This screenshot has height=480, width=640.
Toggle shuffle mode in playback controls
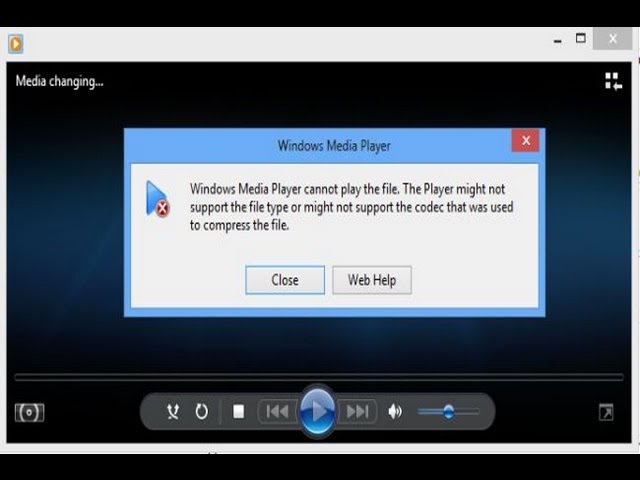click(x=173, y=411)
